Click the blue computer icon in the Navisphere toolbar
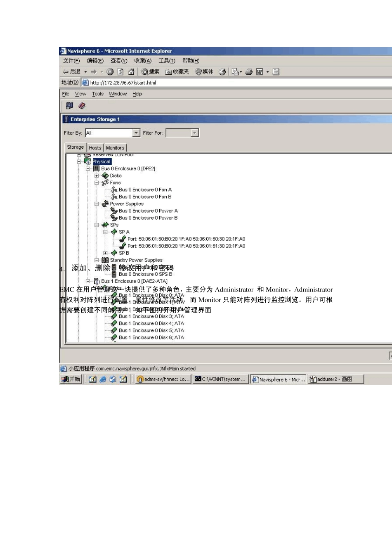Image resolution: width=392 pixels, height=555 pixels. [x=70, y=106]
